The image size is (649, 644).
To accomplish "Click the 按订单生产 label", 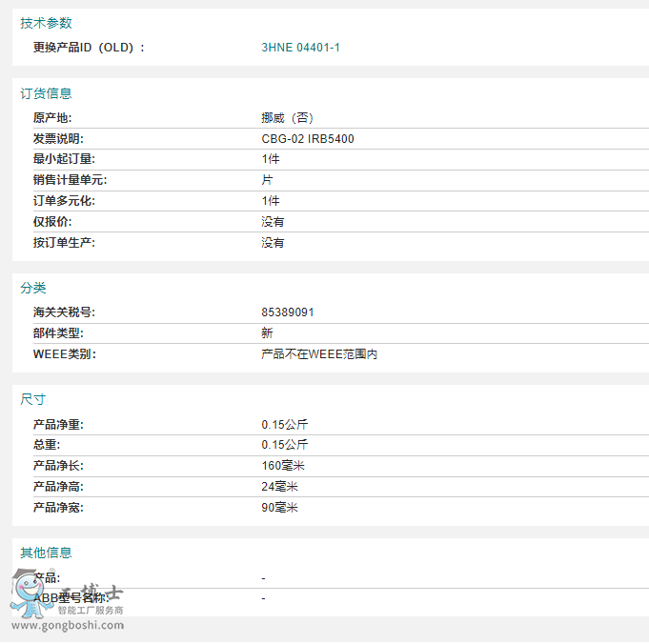I will (64, 243).
